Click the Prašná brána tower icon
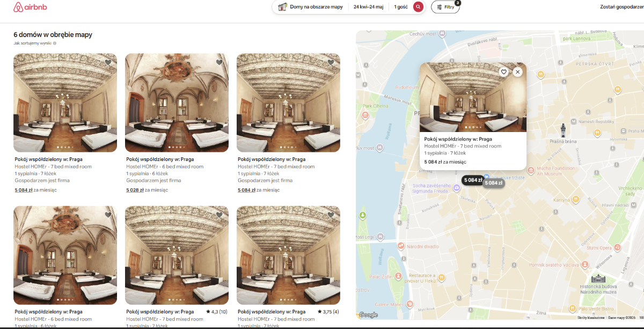This screenshot has height=329, width=644. [564, 129]
